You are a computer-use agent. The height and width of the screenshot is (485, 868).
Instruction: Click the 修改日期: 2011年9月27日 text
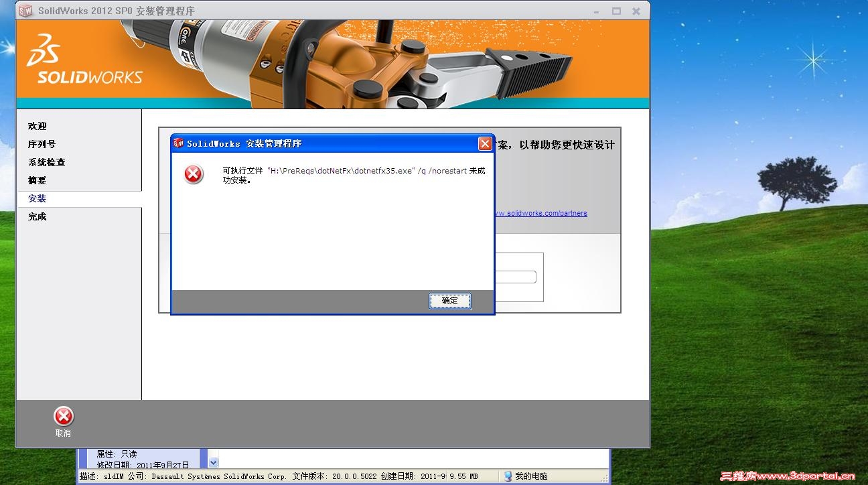143,465
